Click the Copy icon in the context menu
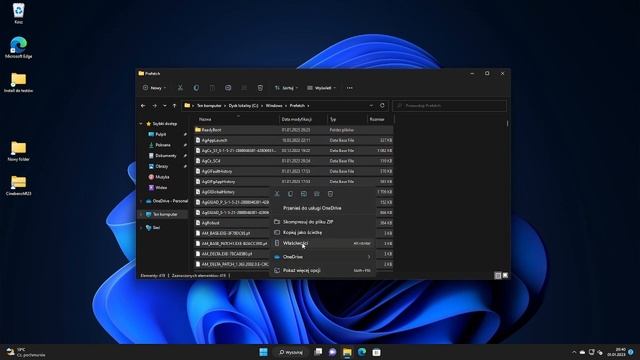This screenshot has height=360, width=640. click(x=290, y=193)
